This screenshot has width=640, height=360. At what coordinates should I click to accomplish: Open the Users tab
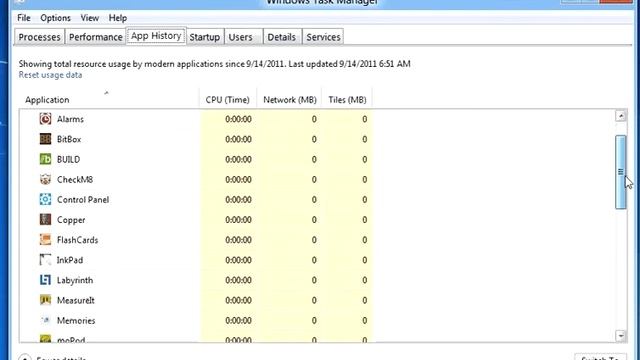click(243, 37)
